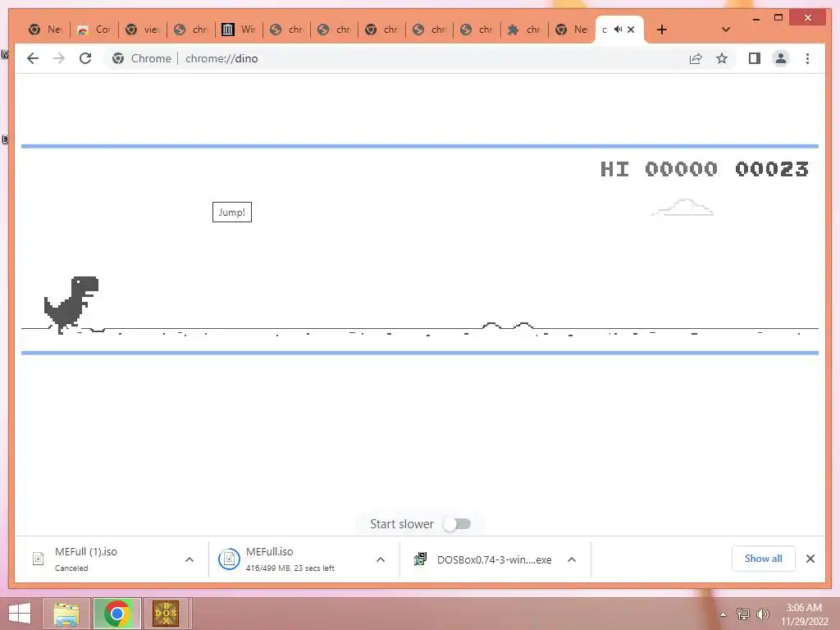Viewport: 840px width, 630px height.
Task: Open a new tab with the plus button
Action: (662, 30)
